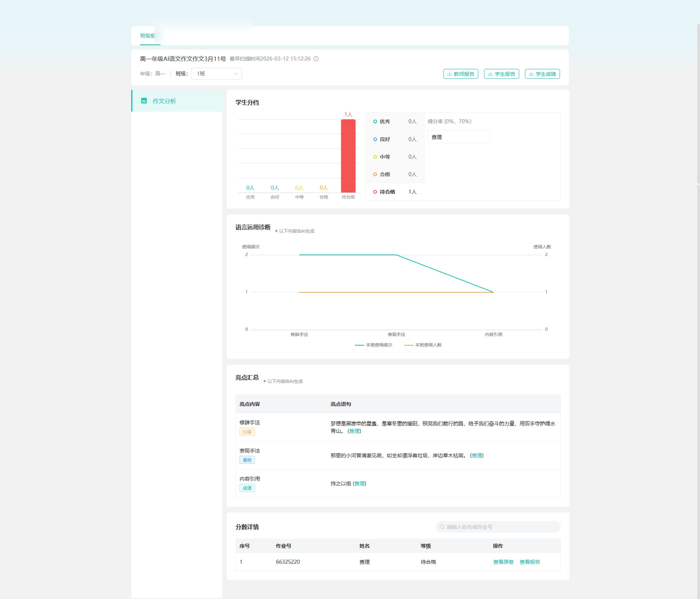Click the sparkle icon next to 语言运用诊断
The height and width of the screenshot is (599, 700).
(x=276, y=231)
